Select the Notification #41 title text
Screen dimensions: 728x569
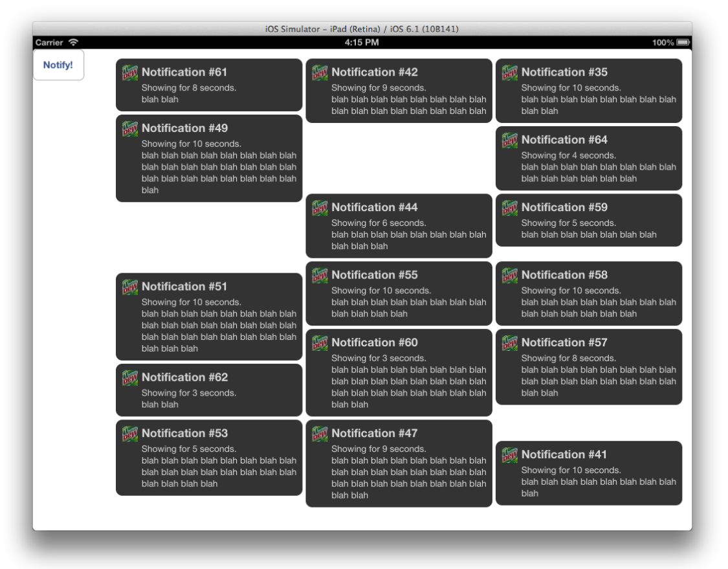pyautogui.click(x=564, y=454)
